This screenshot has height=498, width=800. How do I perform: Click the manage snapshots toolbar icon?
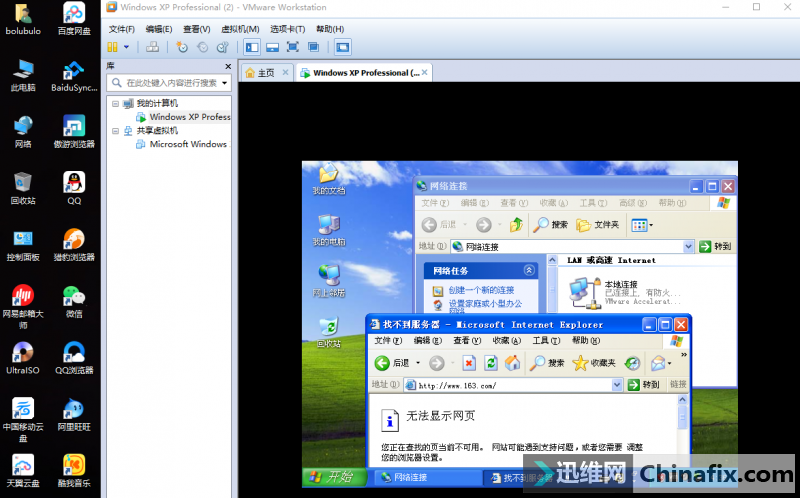click(222, 47)
